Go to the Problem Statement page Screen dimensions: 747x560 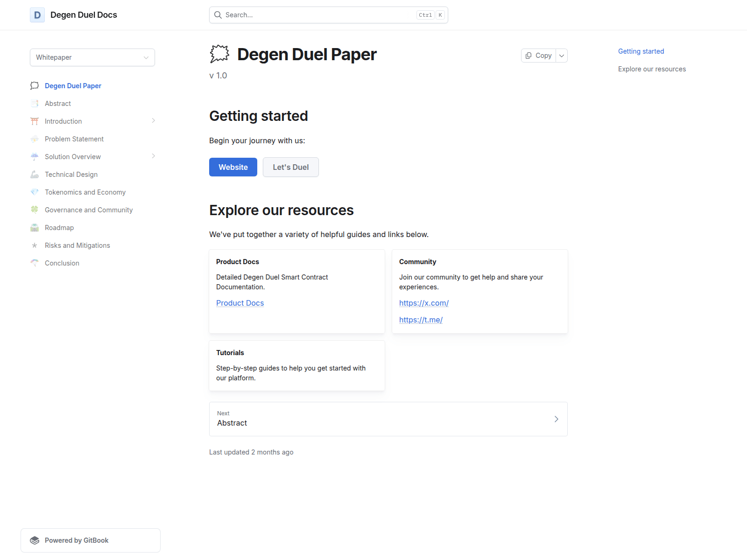pos(74,139)
